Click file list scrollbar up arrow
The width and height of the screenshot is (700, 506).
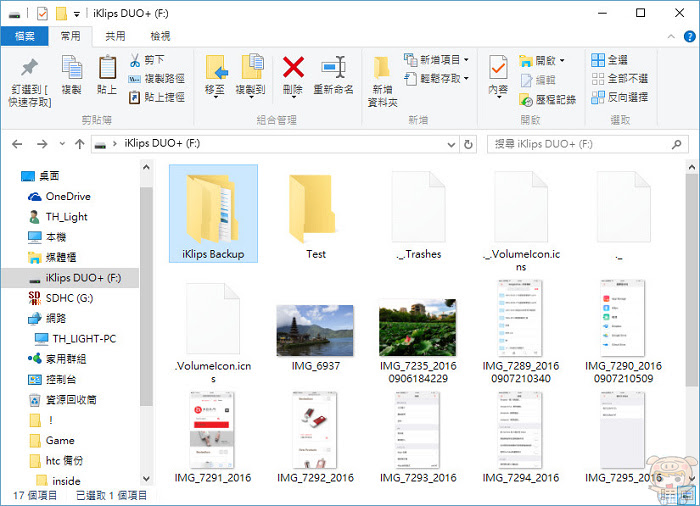(x=692, y=167)
